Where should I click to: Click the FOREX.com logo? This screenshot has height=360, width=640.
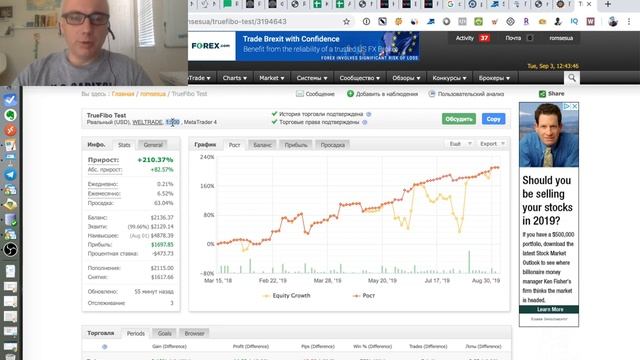coord(211,46)
